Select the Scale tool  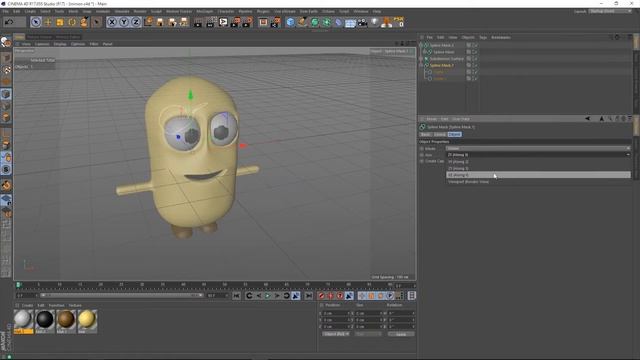60,22
